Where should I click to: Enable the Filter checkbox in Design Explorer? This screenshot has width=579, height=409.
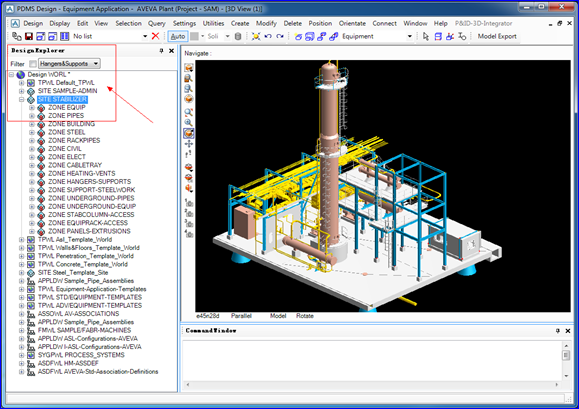pyautogui.click(x=33, y=64)
